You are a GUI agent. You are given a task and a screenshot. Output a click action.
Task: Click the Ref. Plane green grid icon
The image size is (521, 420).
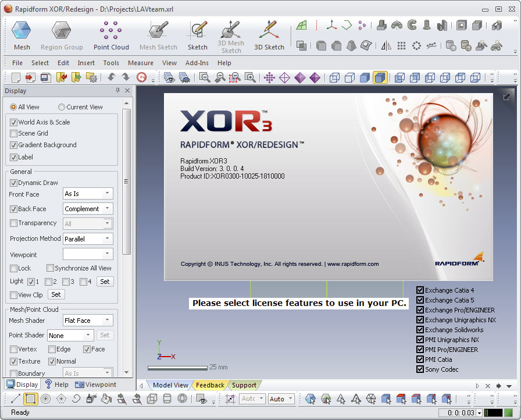click(x=302, y=25)
